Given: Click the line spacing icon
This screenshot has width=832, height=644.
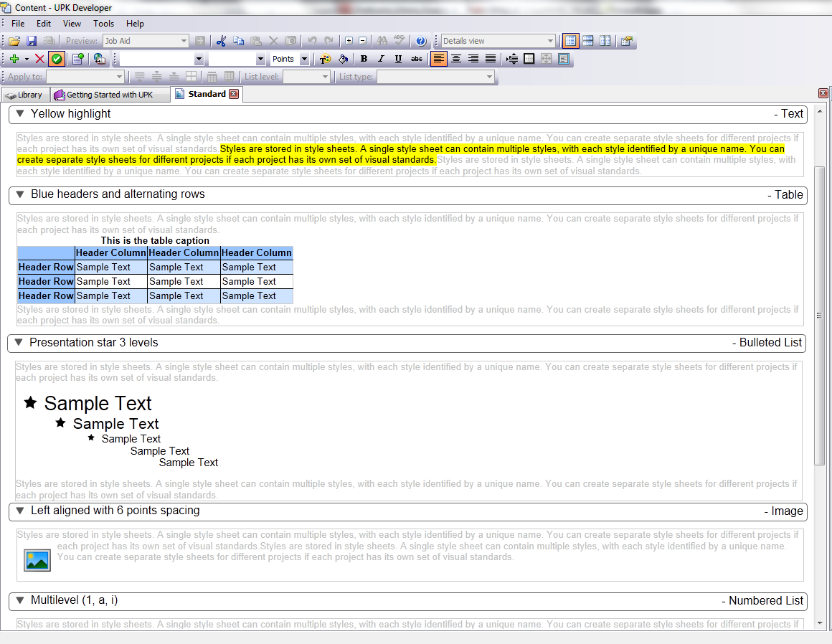Looking at the screenshot, I should tap(511, 60).
